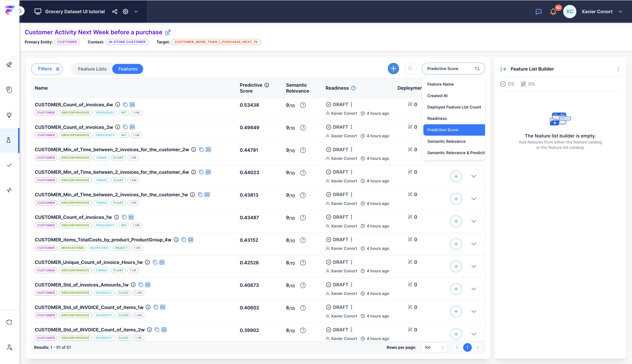Open lightbulb ideation icon in sidebar
The width and height of the screenshot is (632, 364).
click(9, 115)
